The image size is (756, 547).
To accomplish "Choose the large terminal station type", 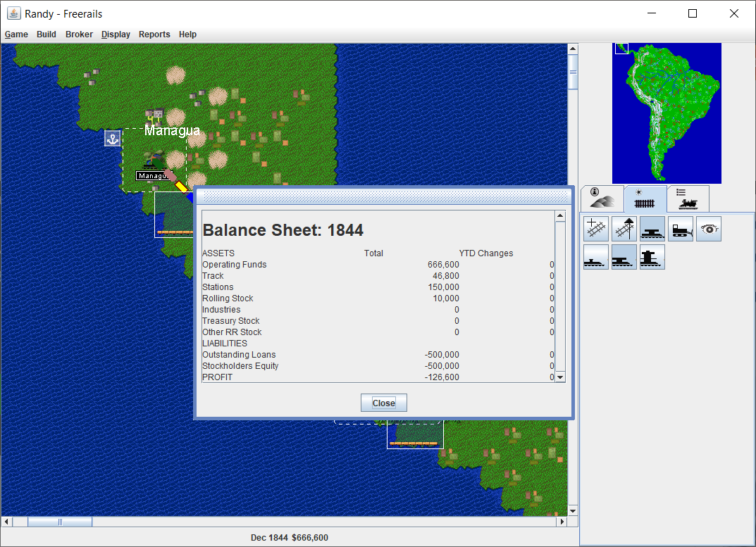I will coord(652,256).
